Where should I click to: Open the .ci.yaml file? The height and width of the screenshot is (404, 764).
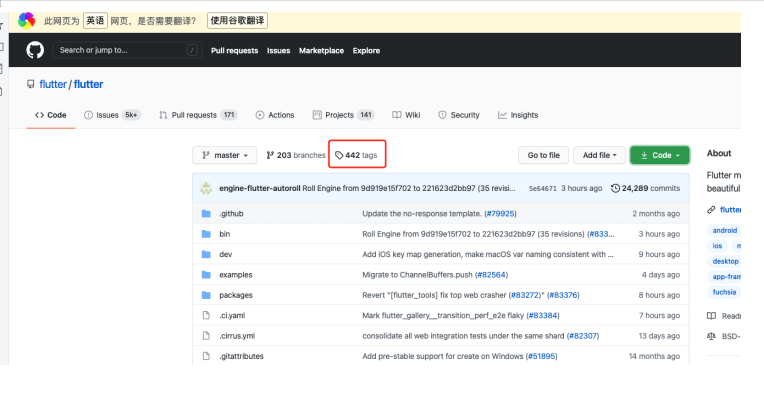(232, 315)
